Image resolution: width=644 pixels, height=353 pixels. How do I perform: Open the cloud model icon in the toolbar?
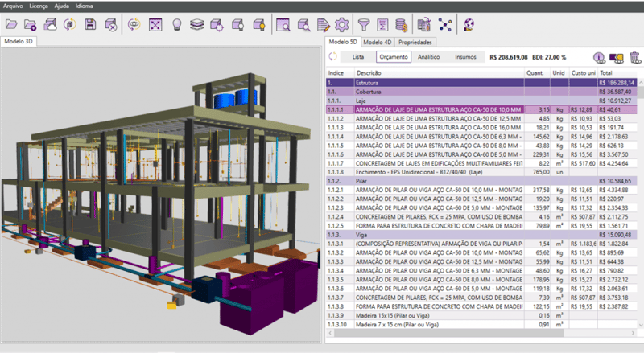50,25
